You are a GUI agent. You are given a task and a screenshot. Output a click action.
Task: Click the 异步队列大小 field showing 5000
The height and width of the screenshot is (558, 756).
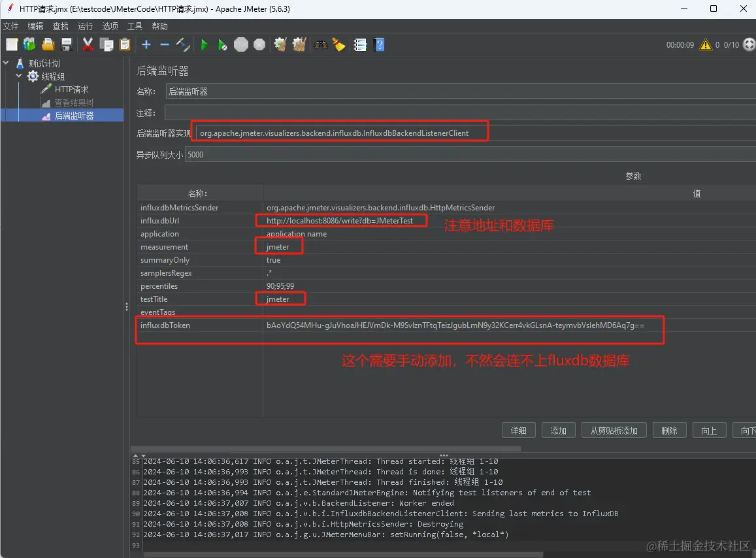(470, 155)
